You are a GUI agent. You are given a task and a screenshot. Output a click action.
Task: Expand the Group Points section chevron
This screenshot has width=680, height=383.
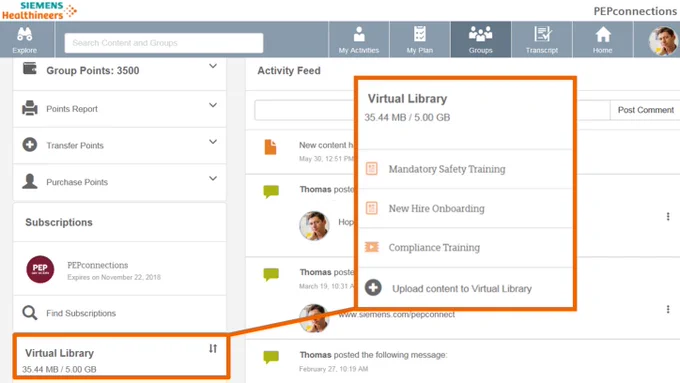pyautogui.click(x=213, y=66)
